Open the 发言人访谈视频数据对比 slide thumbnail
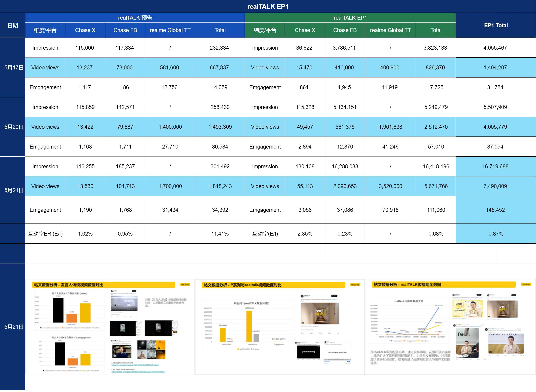 point(110,327)
